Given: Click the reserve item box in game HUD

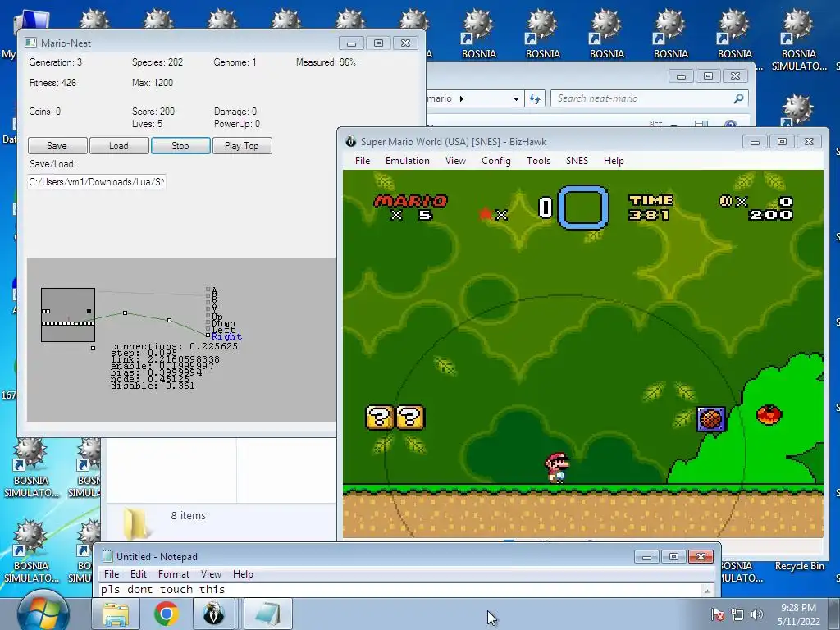Looking at the screenshot, I should (583, 208).
